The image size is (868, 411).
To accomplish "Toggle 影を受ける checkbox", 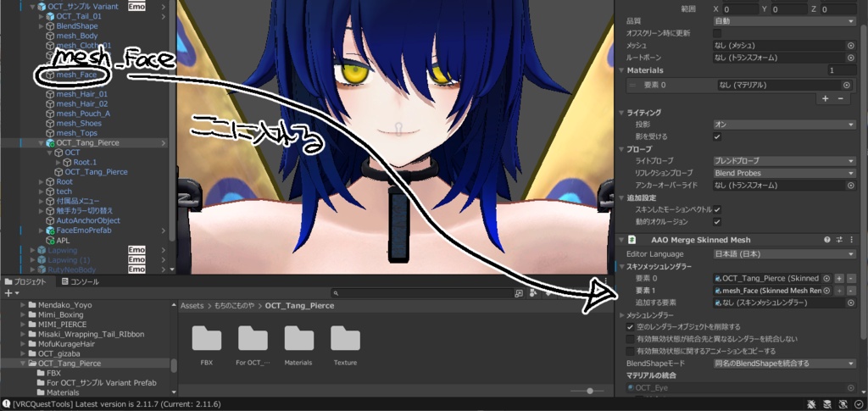I will pos(717,136).
